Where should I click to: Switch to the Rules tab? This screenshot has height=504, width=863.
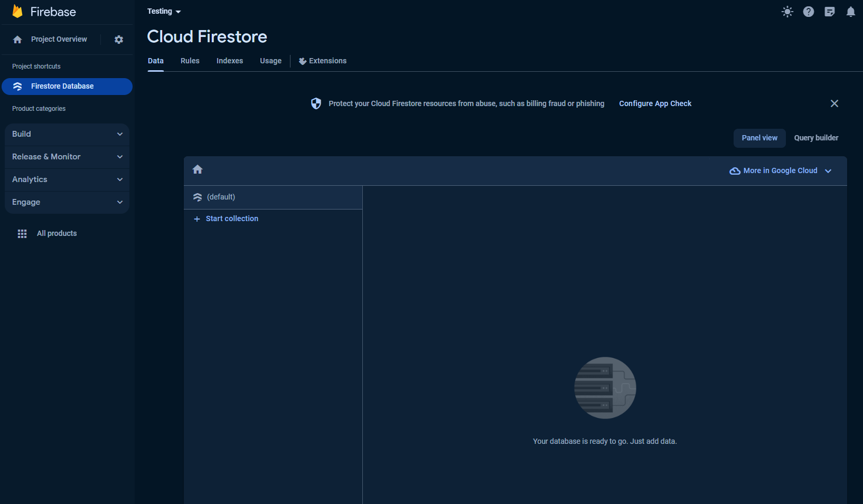pos(190,61)
